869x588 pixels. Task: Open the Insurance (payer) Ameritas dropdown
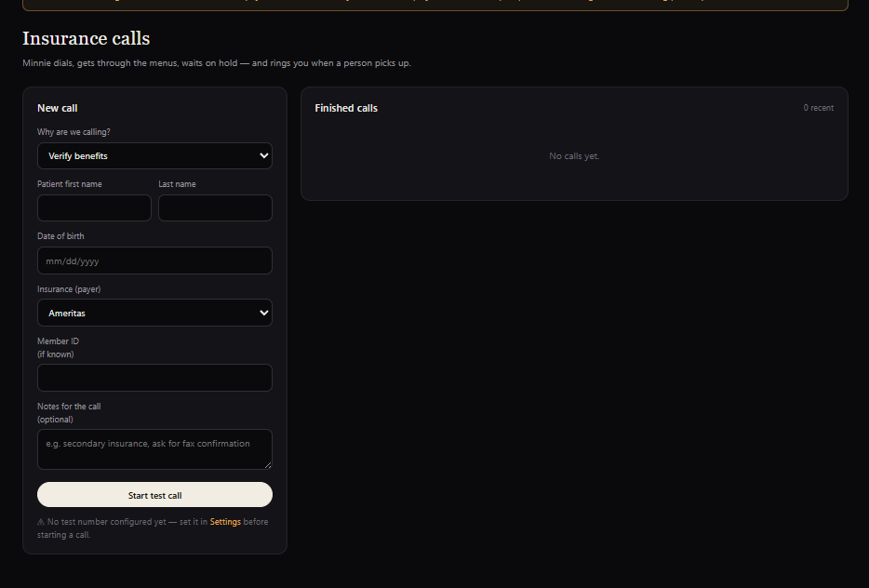click(x=154, y=313)
